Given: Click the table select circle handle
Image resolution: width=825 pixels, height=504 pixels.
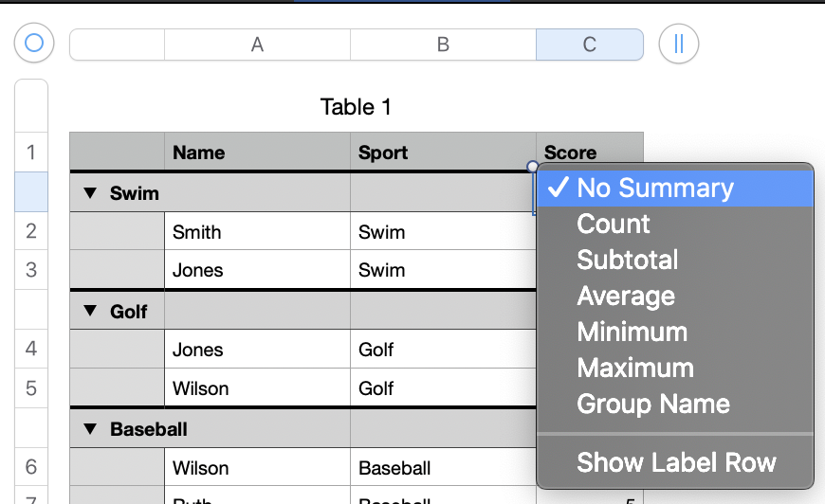Looking at the screenshot, I should click(34, 43).
